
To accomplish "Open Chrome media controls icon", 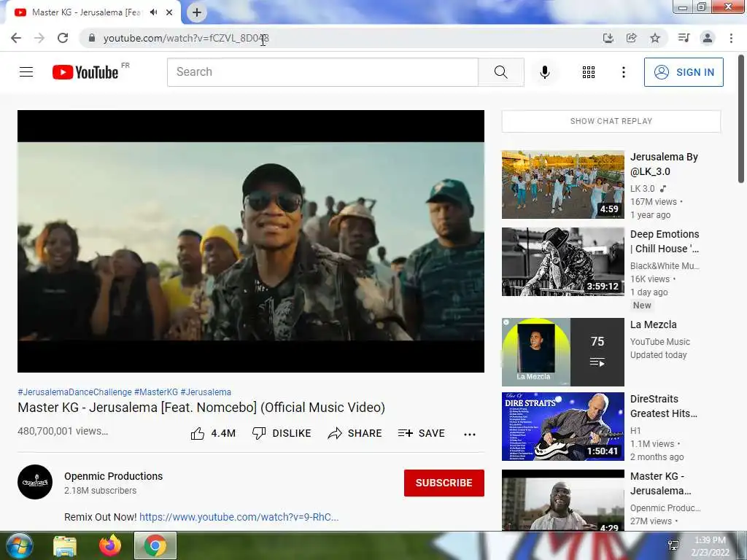I will click(x=684, y=38).
